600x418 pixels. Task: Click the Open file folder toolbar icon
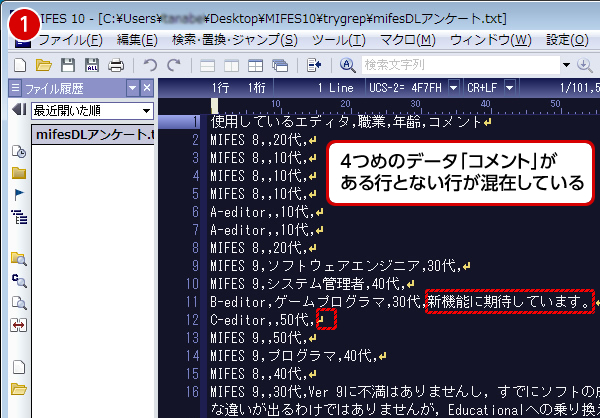(x=43, y=65)
